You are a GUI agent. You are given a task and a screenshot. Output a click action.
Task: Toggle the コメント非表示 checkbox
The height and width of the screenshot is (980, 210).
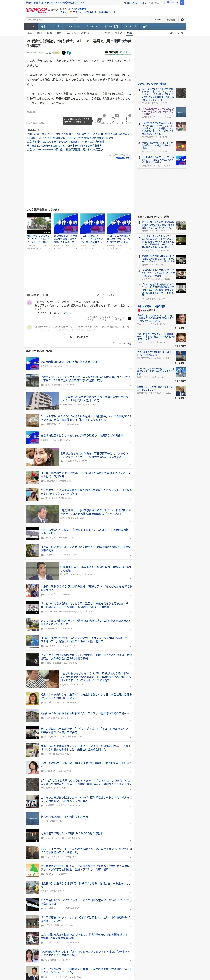tap(115, 344)
